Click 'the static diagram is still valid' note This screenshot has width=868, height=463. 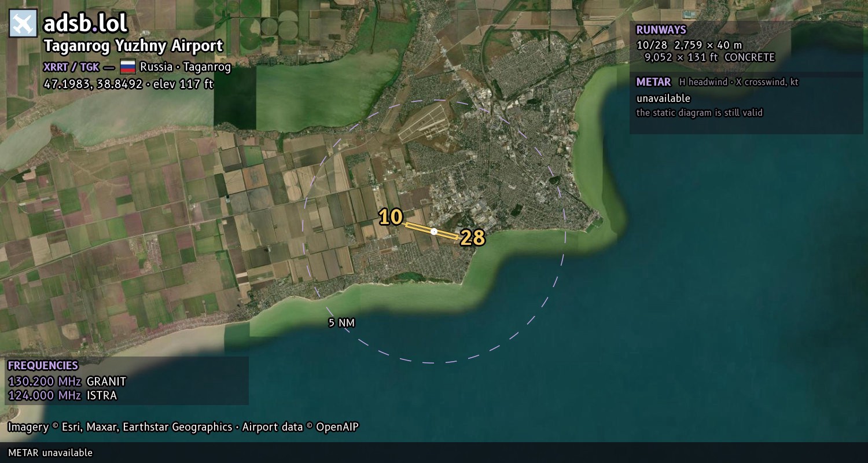[x=700, y=113]
